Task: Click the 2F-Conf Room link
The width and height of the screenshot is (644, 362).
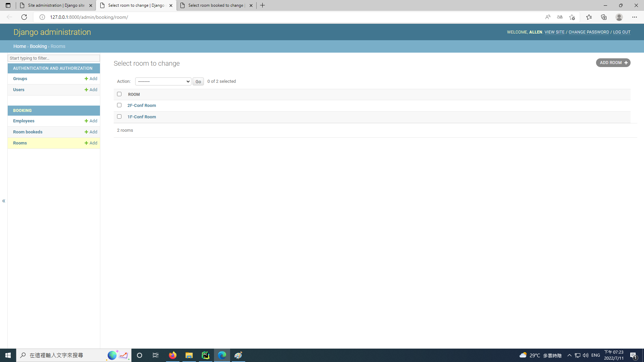Action: pos(142,105)
